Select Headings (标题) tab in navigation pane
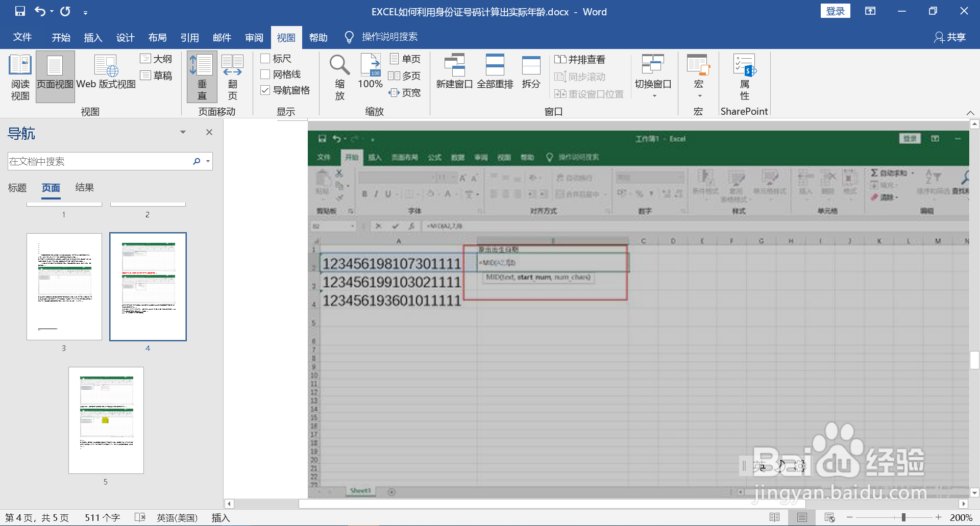 (17, 188)
